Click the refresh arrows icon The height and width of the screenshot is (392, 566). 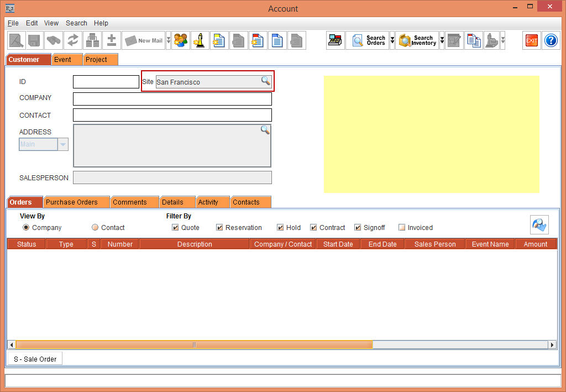click(73, 40)
